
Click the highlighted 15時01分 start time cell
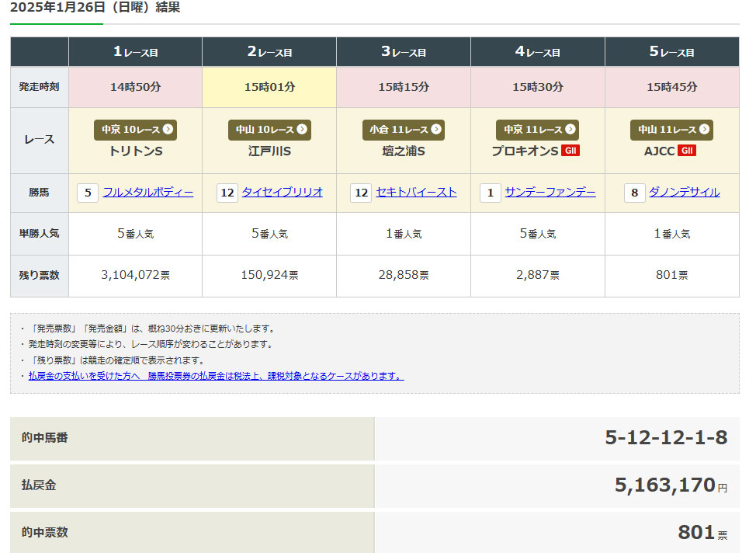click(269, 87)
